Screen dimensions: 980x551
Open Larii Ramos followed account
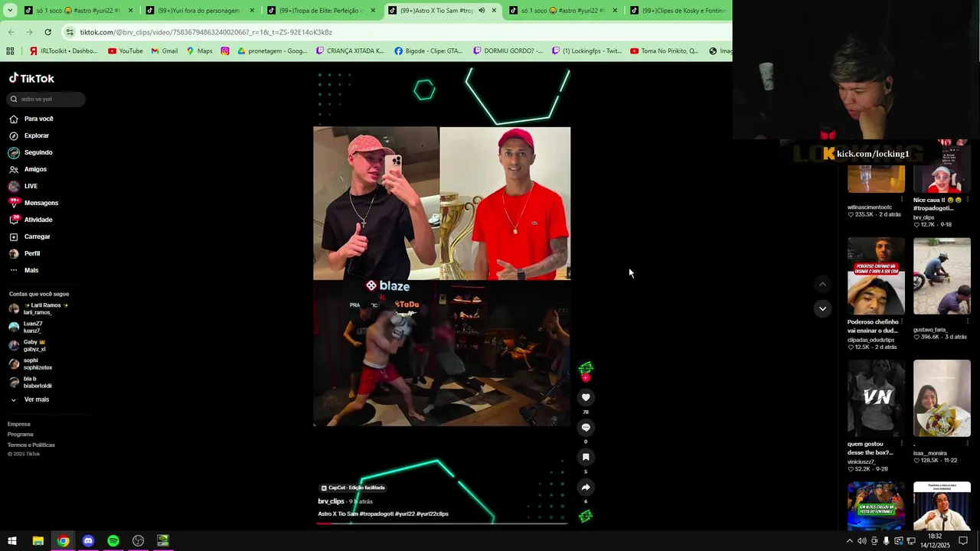pyautogui.click(x=38, y=309)
